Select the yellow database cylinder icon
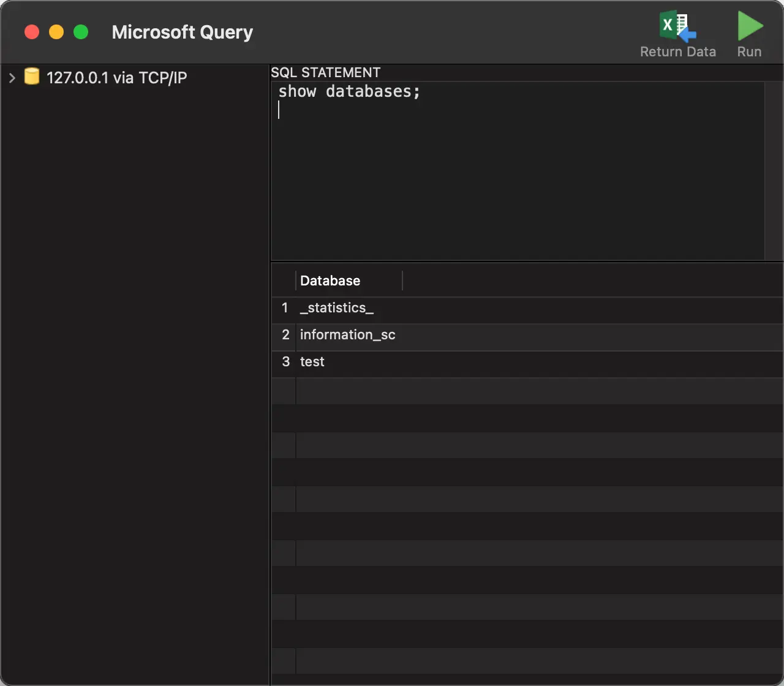This screenshot has height=686, width=784. (x=31, y=77)
